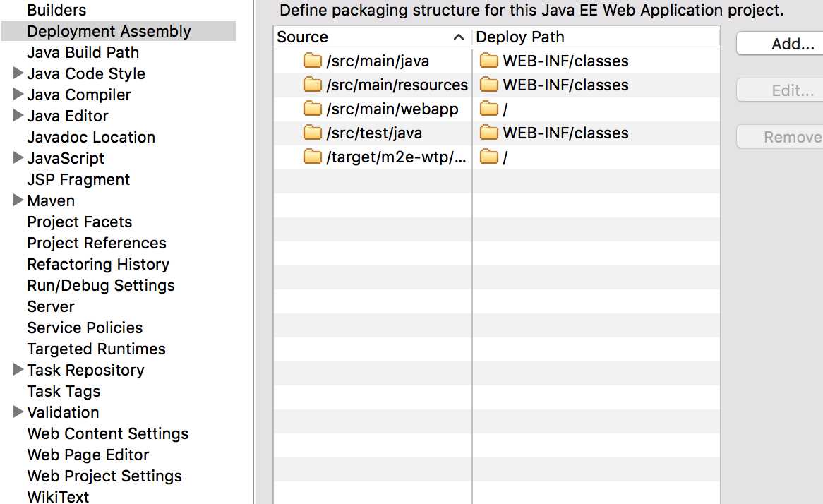Click folder icon beside /src/main/java source
Image resolution: width=823 pixels, height=504 pixels.
pyautogui.click(x=312, y=61)
